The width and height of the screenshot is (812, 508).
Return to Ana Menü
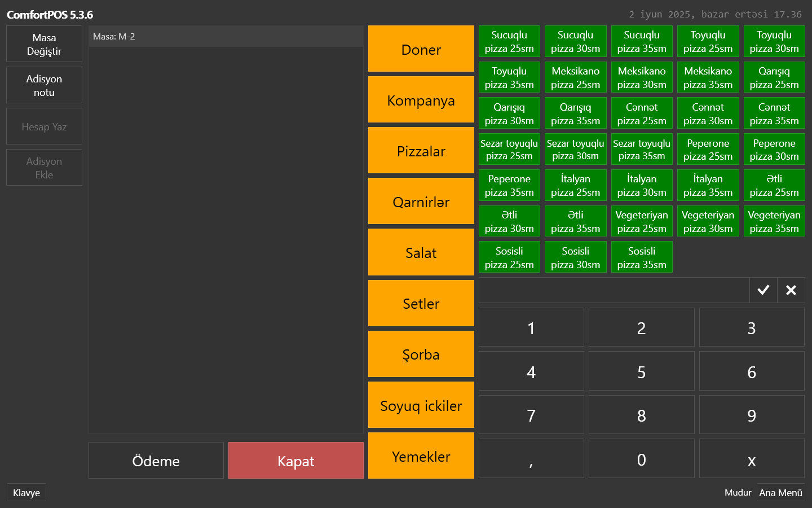[x=780, y=492]
